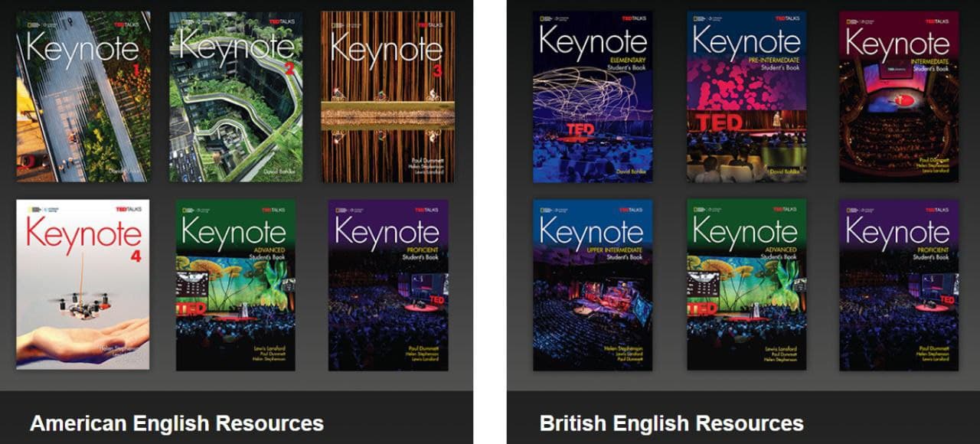Open British English Resources section
Image resolution: width=980 pixels, height=444 pixels.
pos(671,423)
